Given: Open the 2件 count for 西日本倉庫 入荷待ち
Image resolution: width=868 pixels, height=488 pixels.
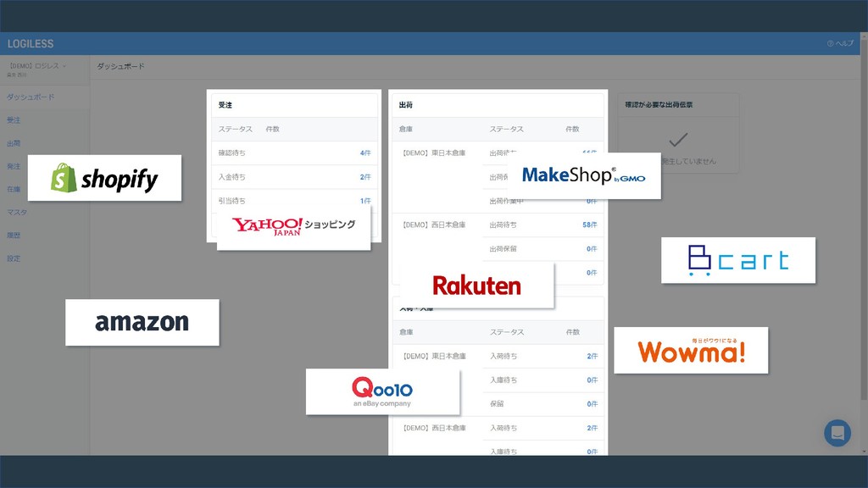Looking at the screenshot, I should tap(593, 428).
